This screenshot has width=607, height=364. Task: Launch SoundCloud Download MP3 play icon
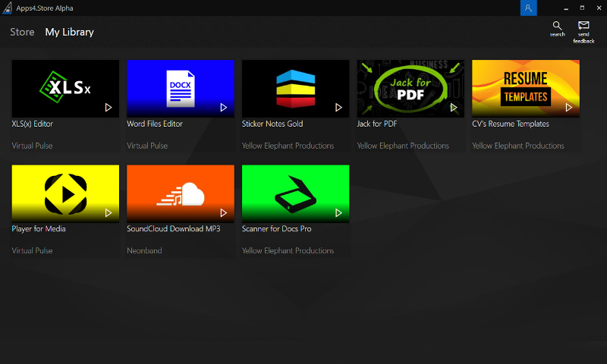(223, 213)
